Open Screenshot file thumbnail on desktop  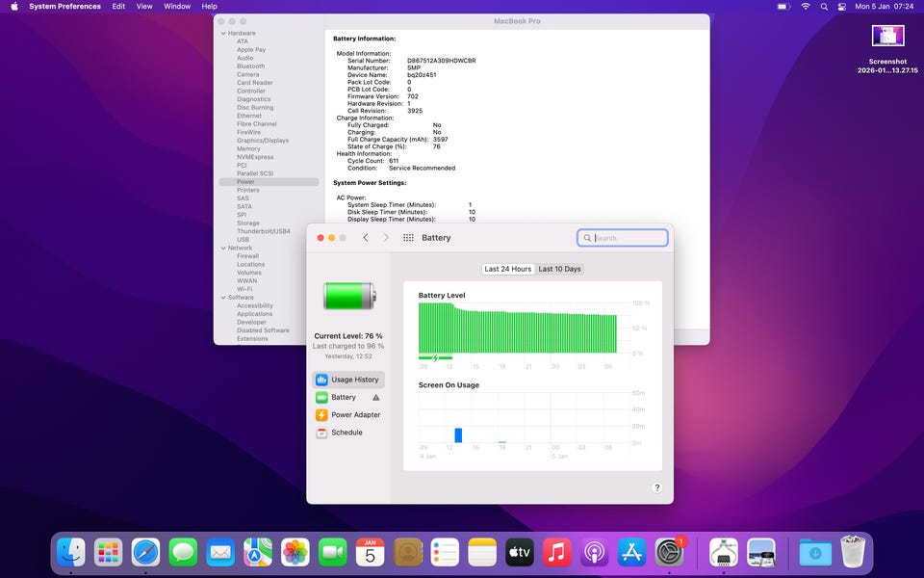[887, 37]
